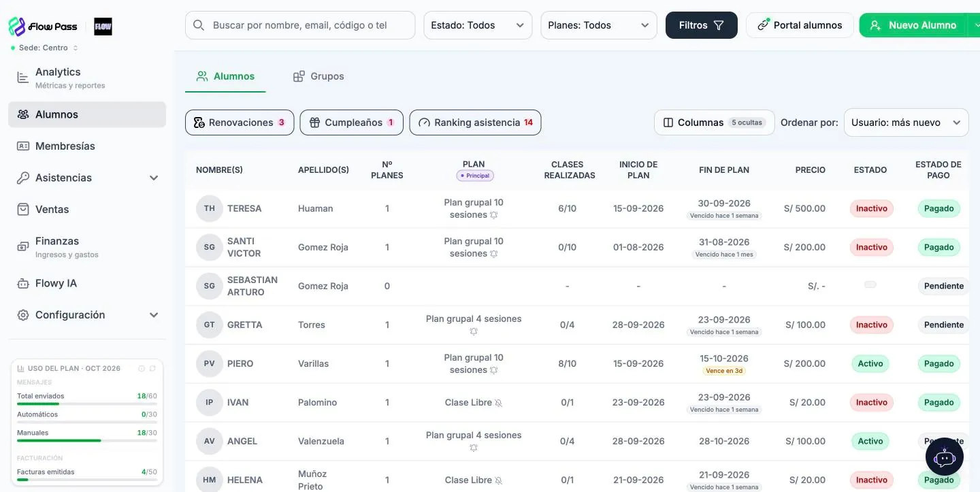Image resolution: width=980 pixels, height=492 pixels.
Task: Refresh the Uso del Plan card
Action: pos(152,368)
